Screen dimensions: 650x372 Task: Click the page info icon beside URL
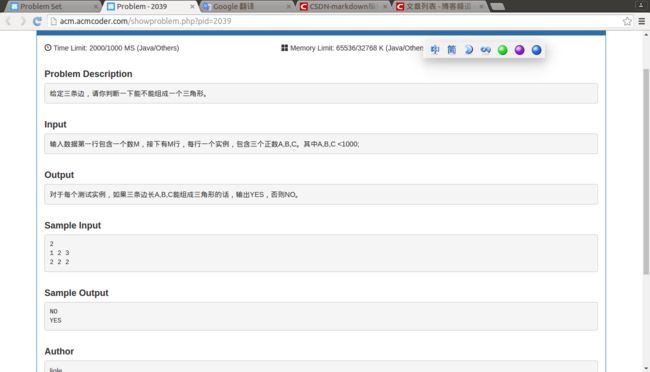[x=53, y=21]
